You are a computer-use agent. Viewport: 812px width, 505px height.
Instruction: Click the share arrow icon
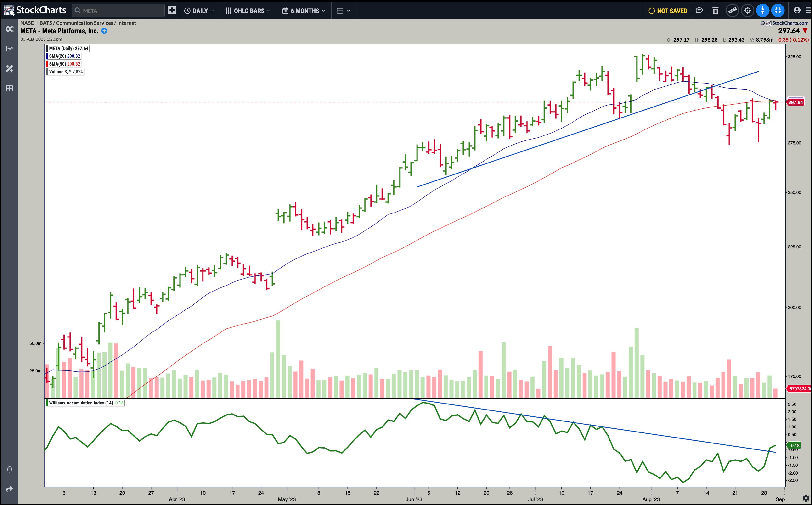(x=9, y=489)
